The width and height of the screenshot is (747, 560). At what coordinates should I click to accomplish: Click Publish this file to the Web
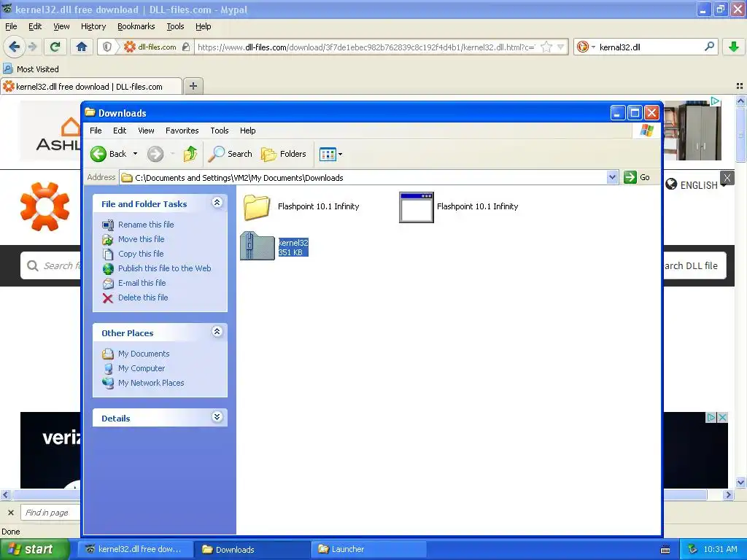pos(164,268)
